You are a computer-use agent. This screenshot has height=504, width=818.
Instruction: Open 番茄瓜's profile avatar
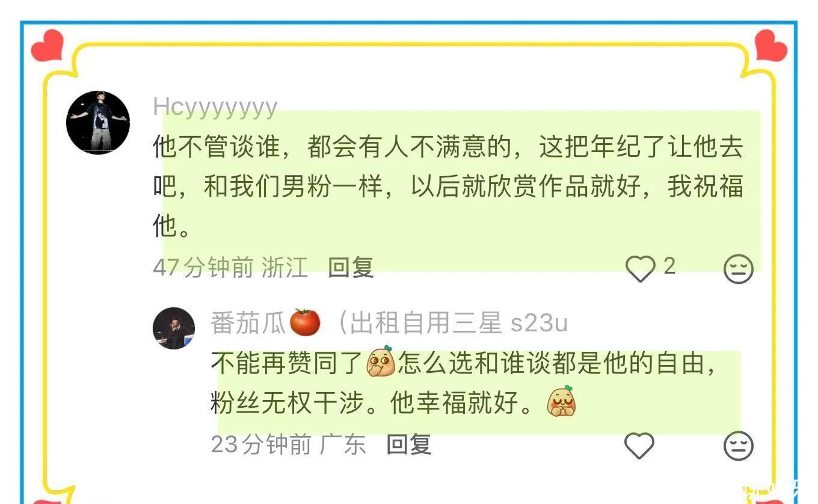[x=174, y=328]
